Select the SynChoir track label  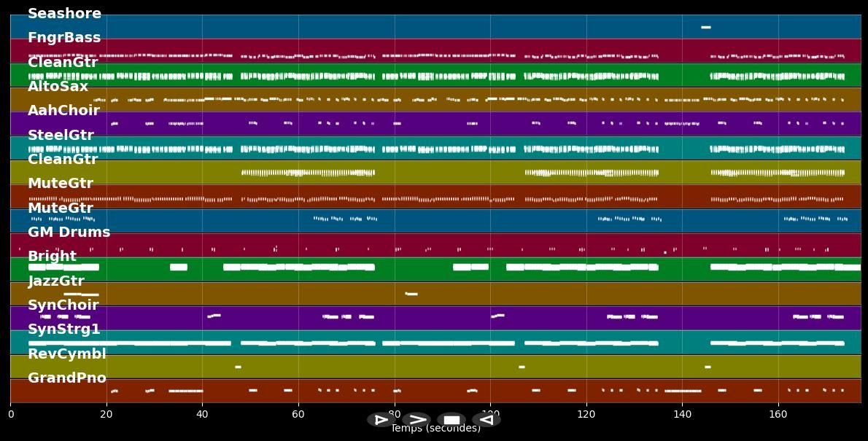point(63,305)
